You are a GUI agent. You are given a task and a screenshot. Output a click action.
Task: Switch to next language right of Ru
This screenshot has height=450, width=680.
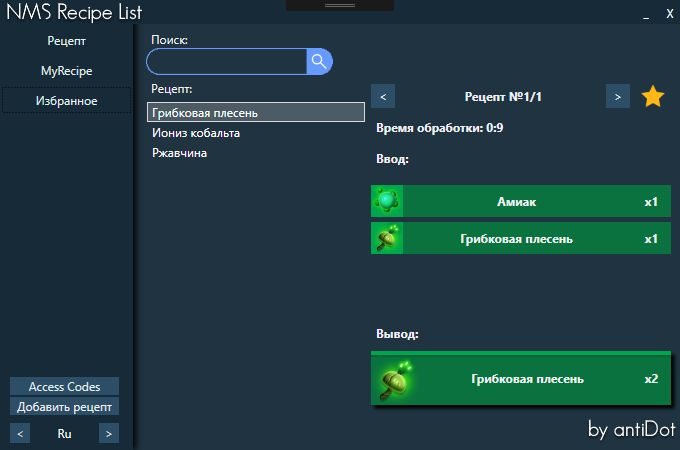coord(109,433)
